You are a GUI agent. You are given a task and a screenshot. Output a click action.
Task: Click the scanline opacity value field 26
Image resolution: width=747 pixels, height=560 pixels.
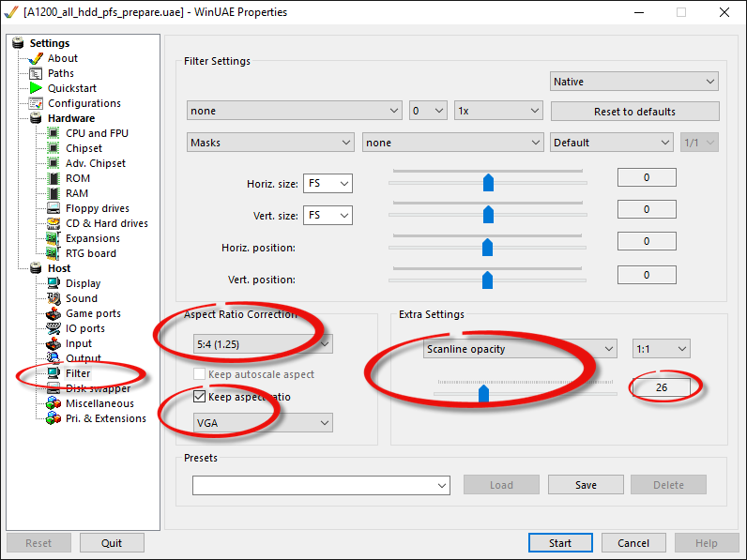click(662, 387)
